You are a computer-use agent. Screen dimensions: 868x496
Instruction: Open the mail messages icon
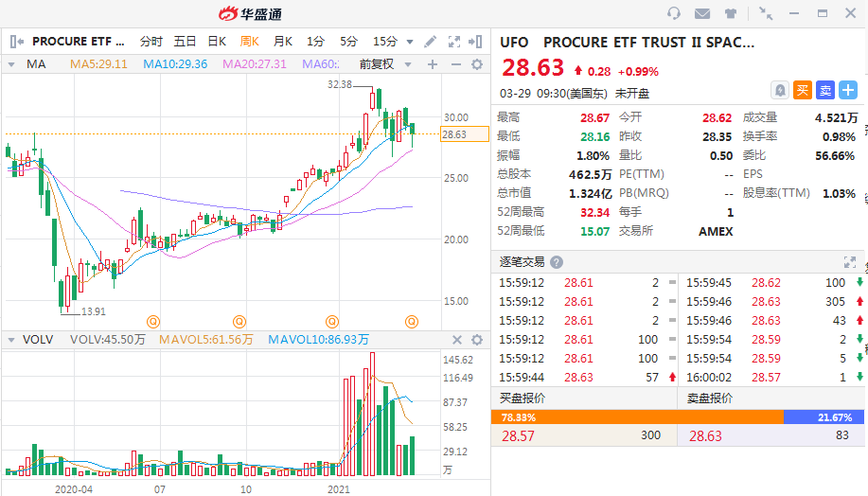pos(702,13)
